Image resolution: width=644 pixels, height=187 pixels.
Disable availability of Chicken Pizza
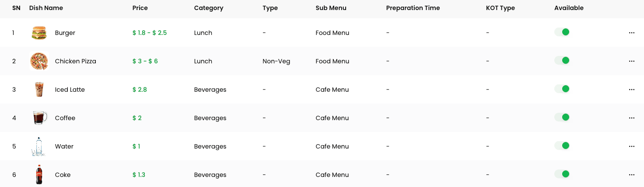click(x=562, y=60)
